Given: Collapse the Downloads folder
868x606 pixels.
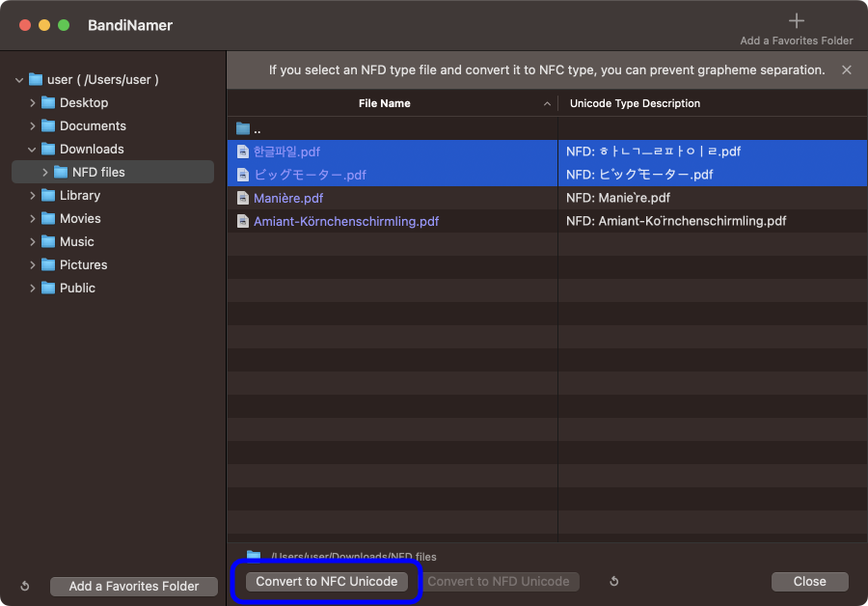Looking at the screenshot, I should pos(33,150).
